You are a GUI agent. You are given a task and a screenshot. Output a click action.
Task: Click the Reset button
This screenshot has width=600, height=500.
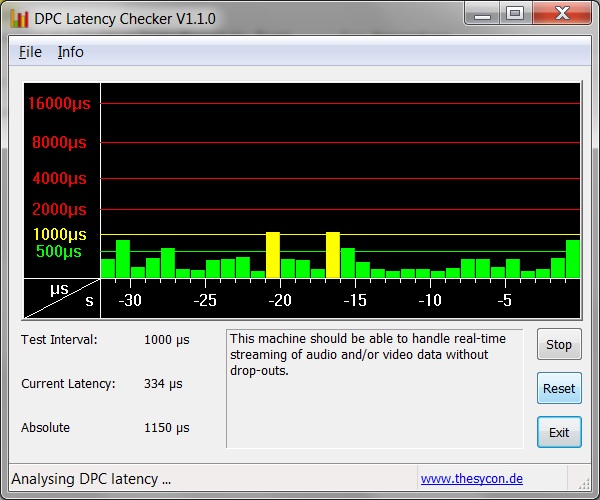559,388
